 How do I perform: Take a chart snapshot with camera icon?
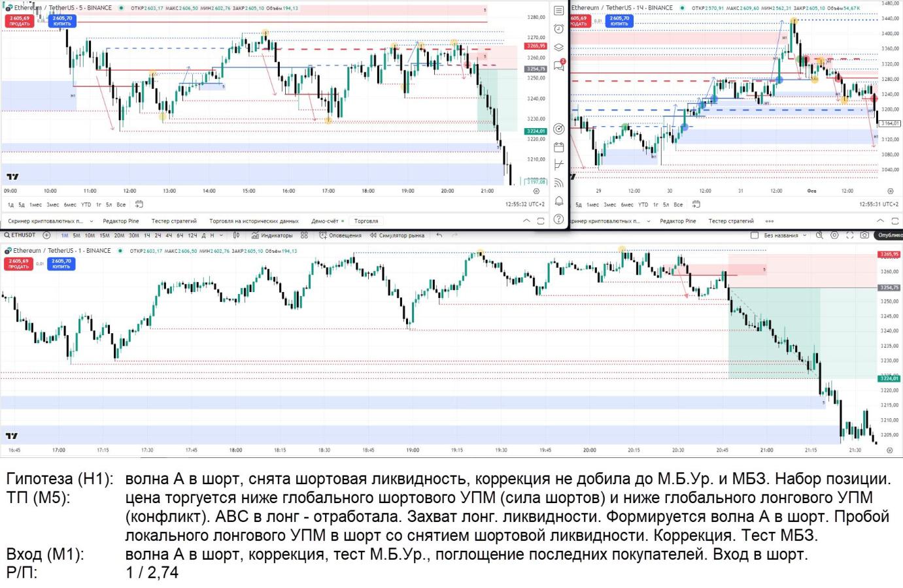864,235
